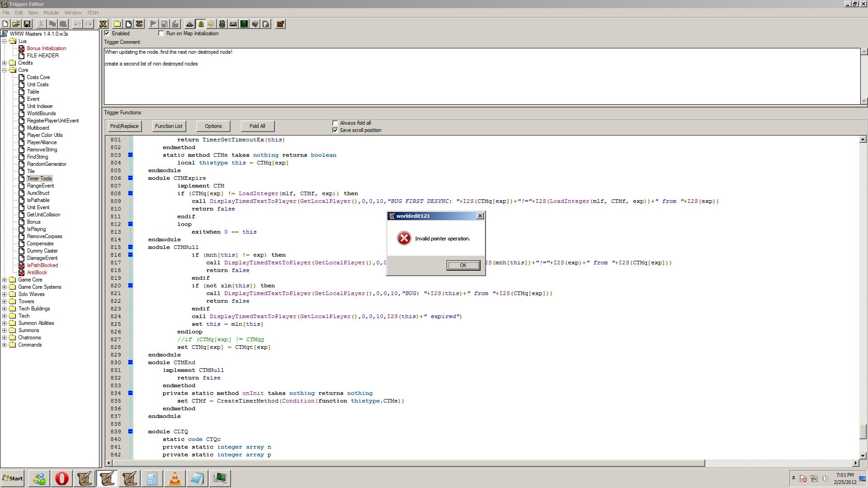Click code editor scroll-up arrow
Screen dimensions: 868x488
[863, 139]
